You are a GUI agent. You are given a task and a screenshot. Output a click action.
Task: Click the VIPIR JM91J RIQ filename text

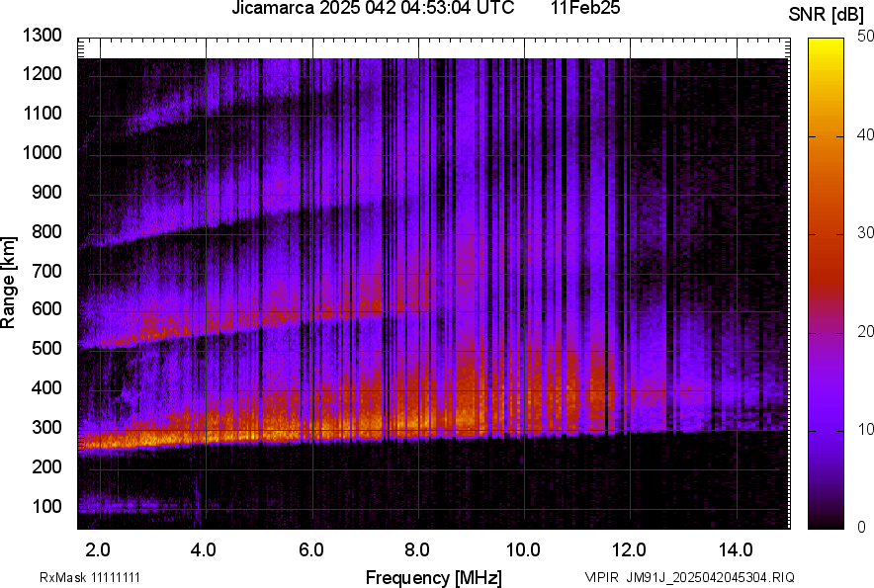[x=689, y=577]
